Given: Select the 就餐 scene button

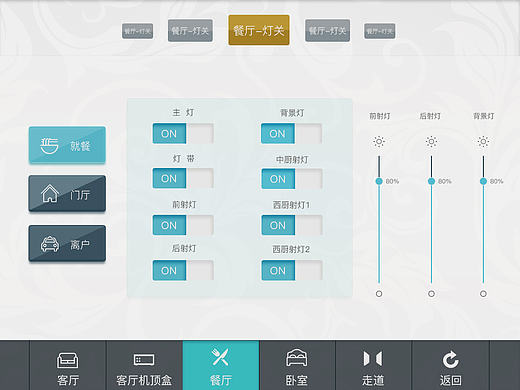Looking at the screenshot, I should (x=67, y=145).
